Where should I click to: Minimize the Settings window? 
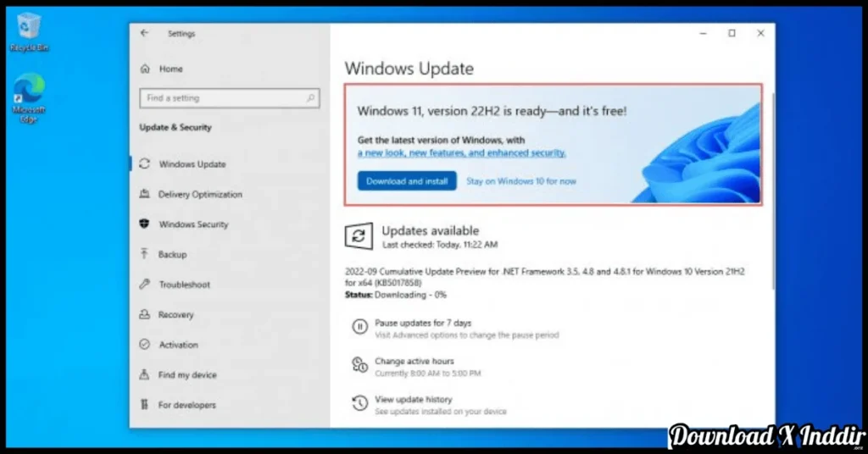click(x=703, y=34)
